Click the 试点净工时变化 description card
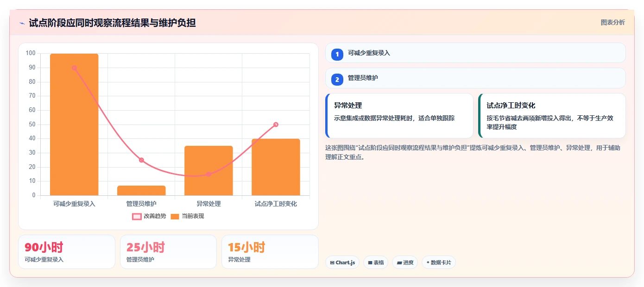 point(552,116)
